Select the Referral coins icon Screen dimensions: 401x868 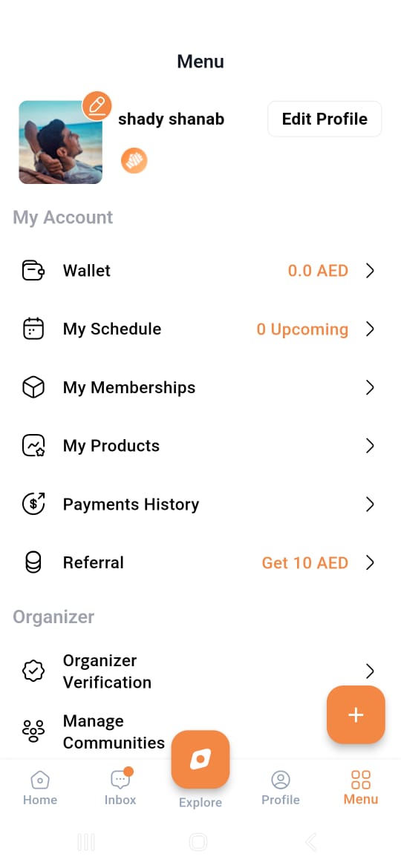[x=33, y=563]
